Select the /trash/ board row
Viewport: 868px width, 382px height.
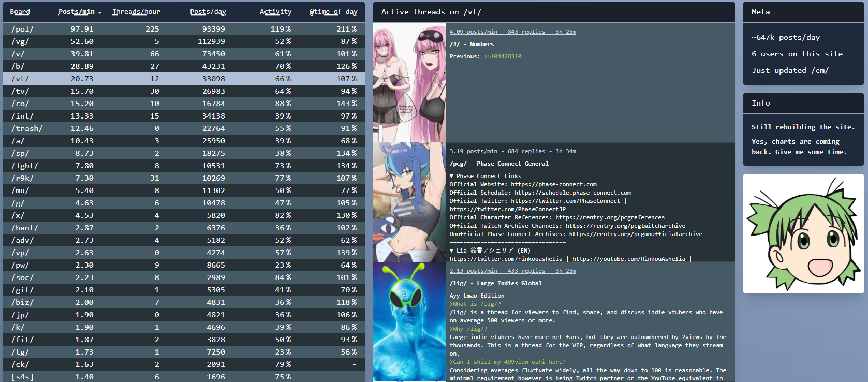tap(184, 128)
